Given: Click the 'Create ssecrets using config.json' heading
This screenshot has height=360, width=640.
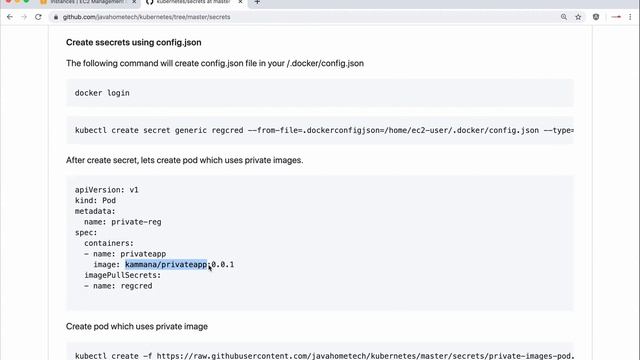Looking at the screenshot, I should click(133, 42).
